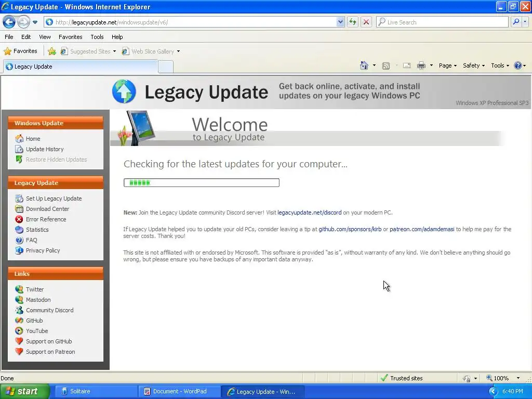The width and height of the screenshot is (532, 399).
Task: Click the Error Reference red X icon
Action: coord(19,220)
